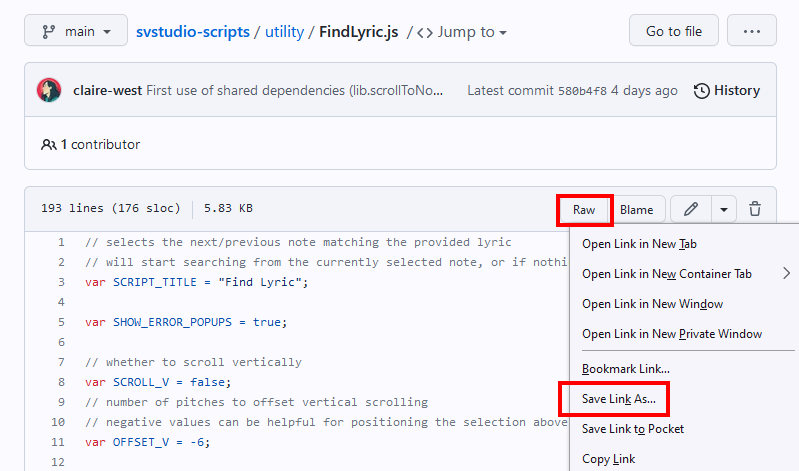Expand the edit options dropdown arrow

tap(723, 209)
